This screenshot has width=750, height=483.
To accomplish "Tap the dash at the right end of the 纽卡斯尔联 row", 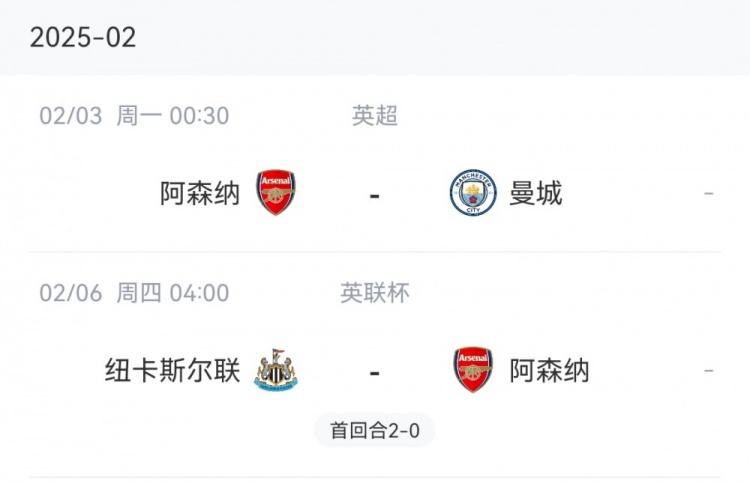I will coord(709,371).
